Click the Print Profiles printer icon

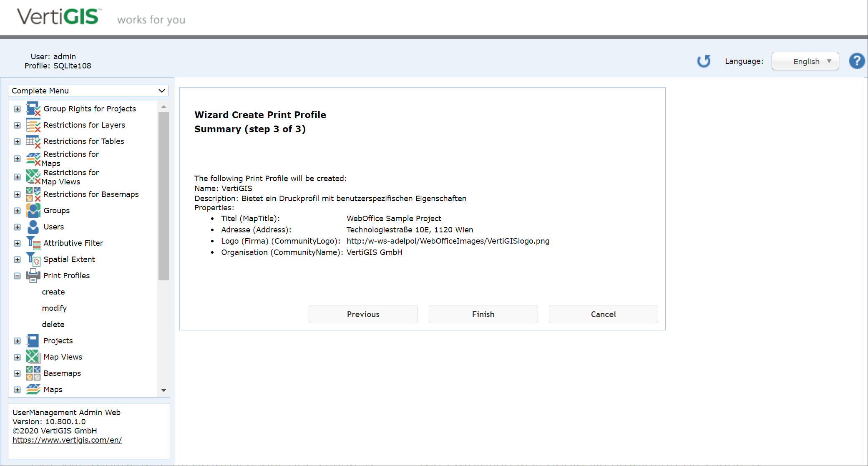[33, 275]
